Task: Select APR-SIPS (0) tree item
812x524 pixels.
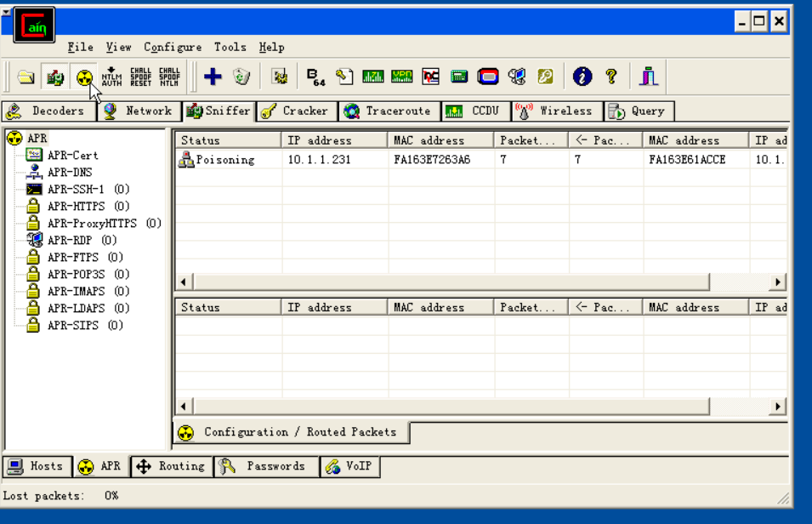Action: pos(85,326)
